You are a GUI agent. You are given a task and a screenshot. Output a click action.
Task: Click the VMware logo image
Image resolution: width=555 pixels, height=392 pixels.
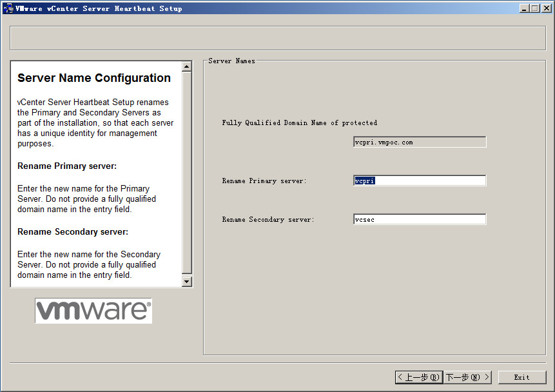[93, 311]
